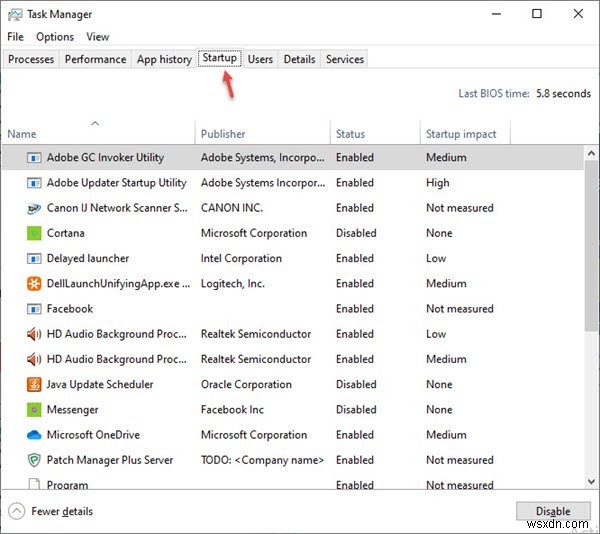600x534 pixels.
Task: Select the Adobe GC Invoker Utility row
Action: click(x=293, y=158)
